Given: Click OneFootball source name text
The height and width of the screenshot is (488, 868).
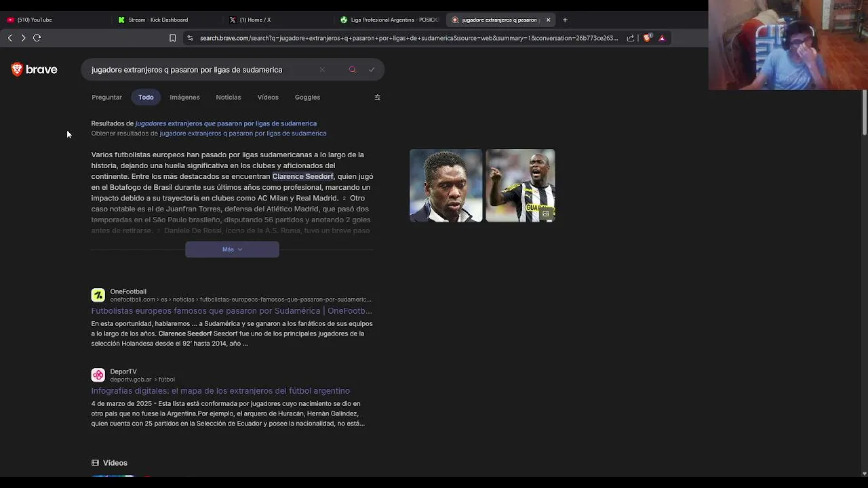Looking at the screenshot, I should tap(128, 291).
